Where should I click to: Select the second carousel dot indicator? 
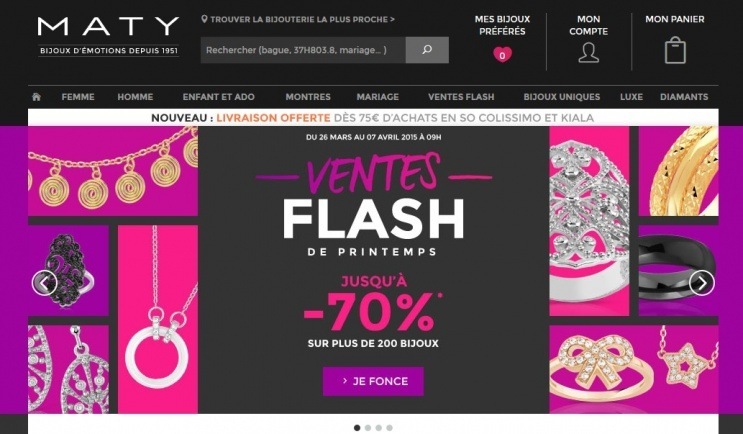[368, 428]
